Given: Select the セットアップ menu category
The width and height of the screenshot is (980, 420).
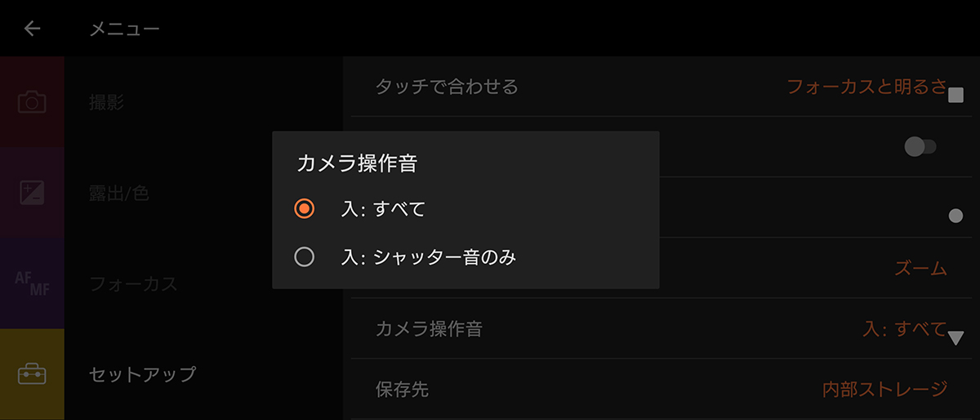Looking at the screenshot, I should click(142, 374).
